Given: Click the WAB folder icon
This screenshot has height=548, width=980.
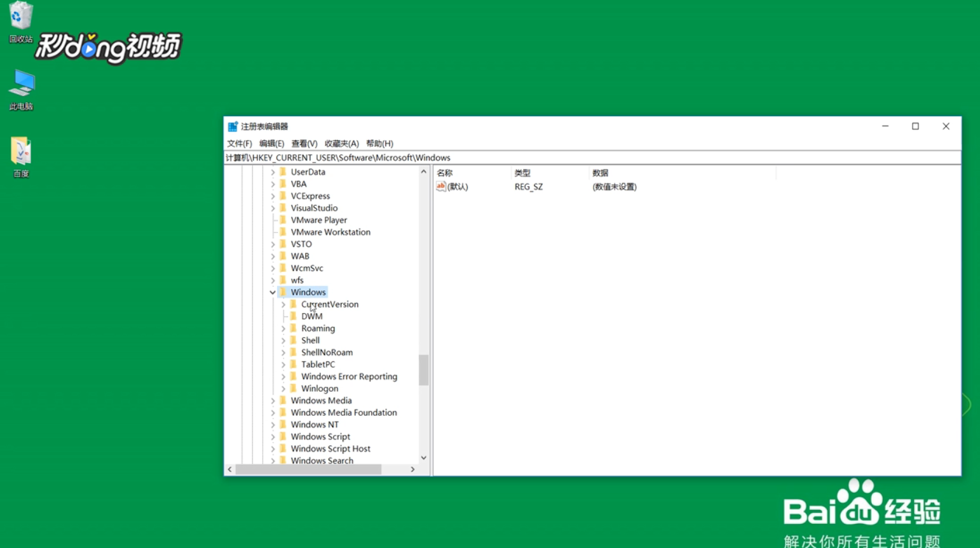Looking at the screenshot, I should tap(283, 257).
